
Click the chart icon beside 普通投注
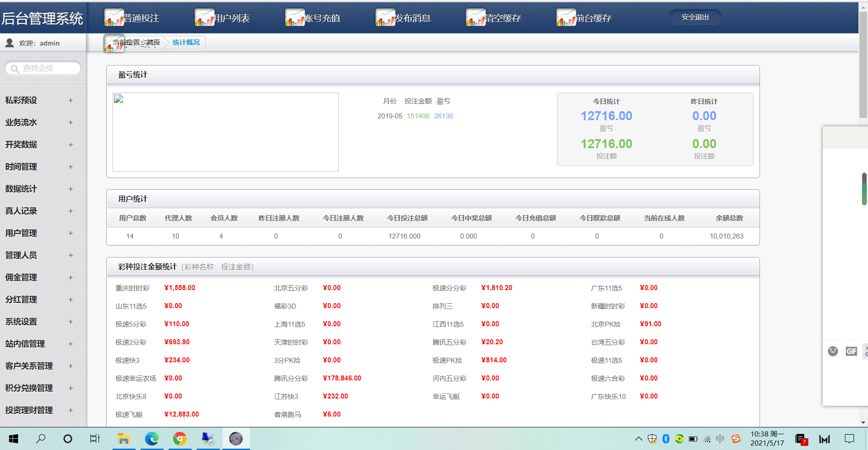click(114, 18)
